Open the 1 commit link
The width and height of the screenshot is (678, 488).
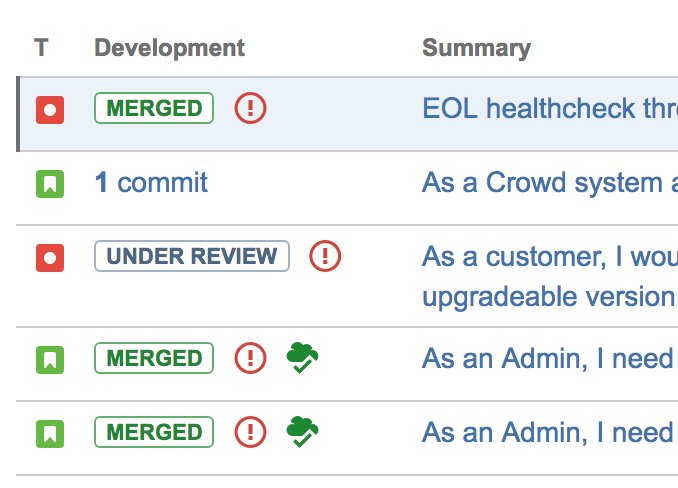(151, 183)
